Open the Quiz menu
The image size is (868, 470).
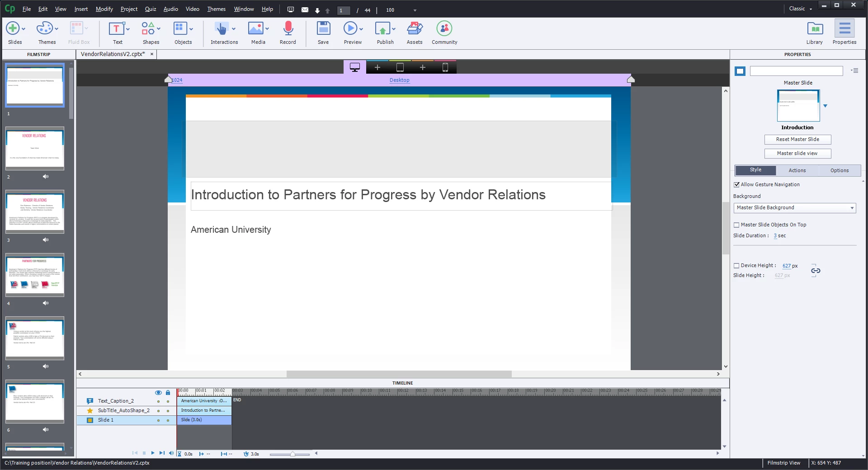[151, 9]
